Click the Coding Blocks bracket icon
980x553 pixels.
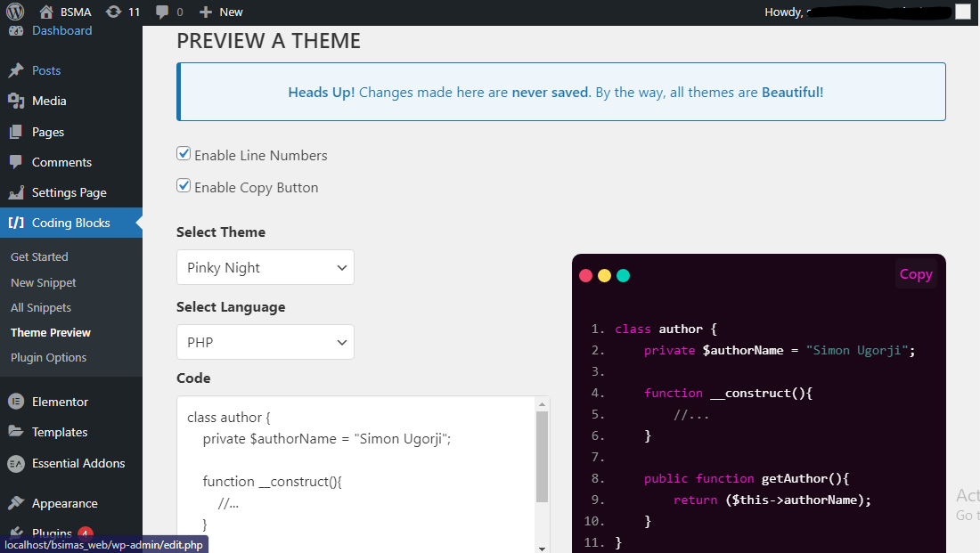click(16, 224)
